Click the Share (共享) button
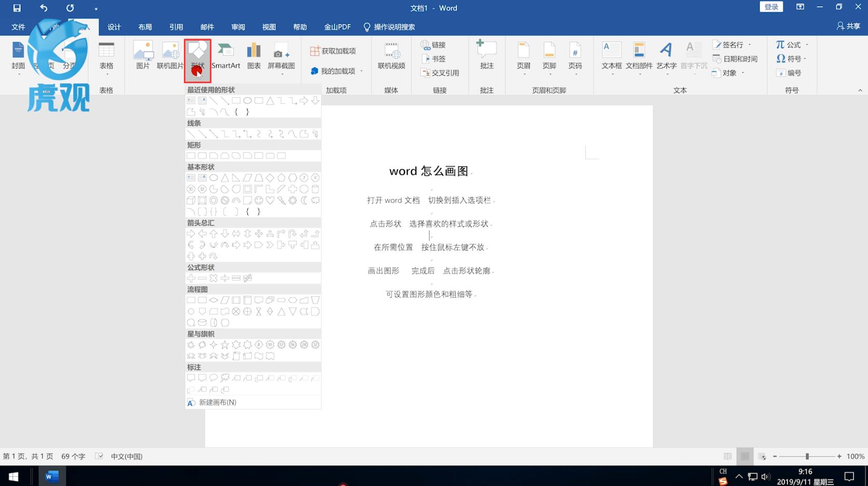The width and height of the screenshot is (868, 486). [x=848, y=26]
